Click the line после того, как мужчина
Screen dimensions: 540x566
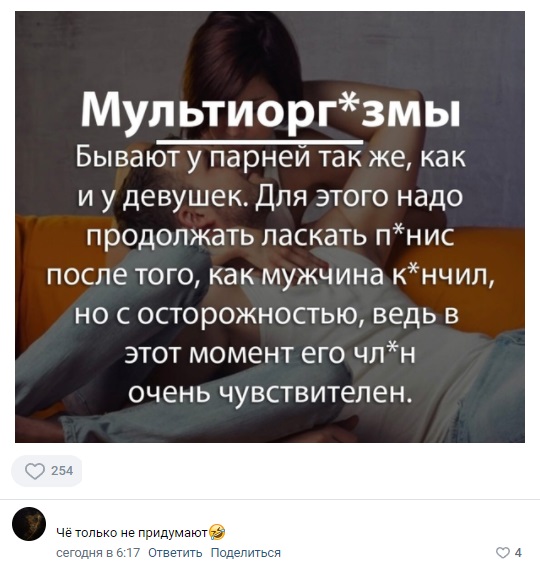[270, 276]
